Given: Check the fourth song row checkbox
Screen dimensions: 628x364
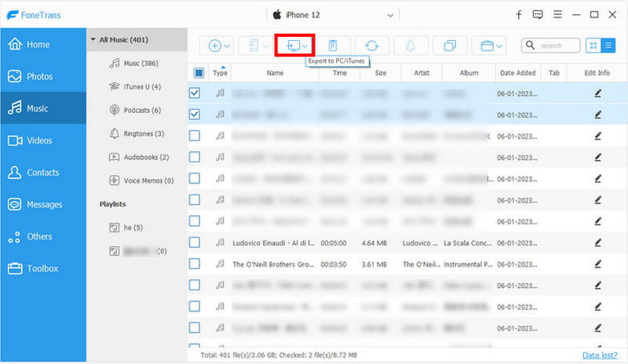Looking at the screenshot, I should (195, 157).
